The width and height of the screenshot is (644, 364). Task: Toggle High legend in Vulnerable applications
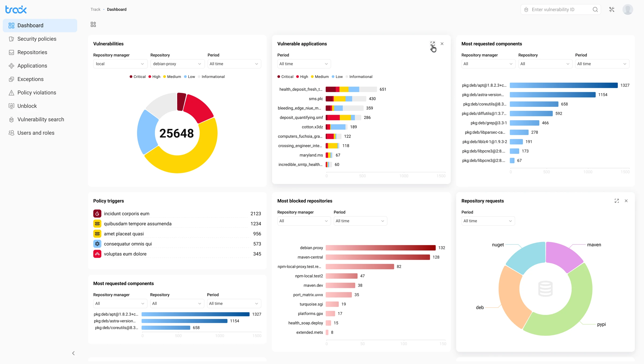click(x=302, y=77)
